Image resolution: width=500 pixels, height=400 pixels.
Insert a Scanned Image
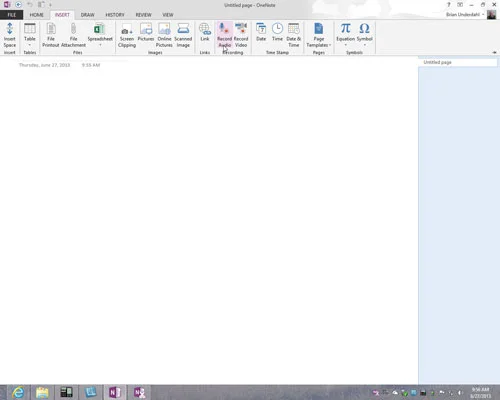(183, 35)
